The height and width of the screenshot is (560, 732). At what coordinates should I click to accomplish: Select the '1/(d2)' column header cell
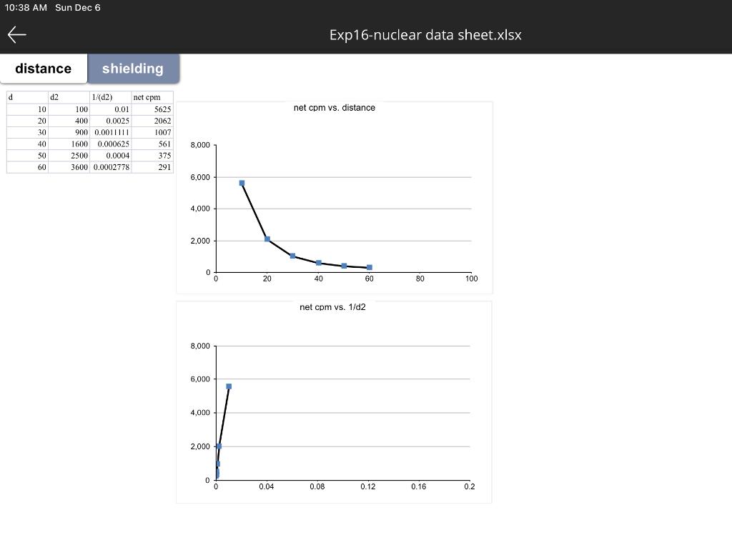(111, 97)
